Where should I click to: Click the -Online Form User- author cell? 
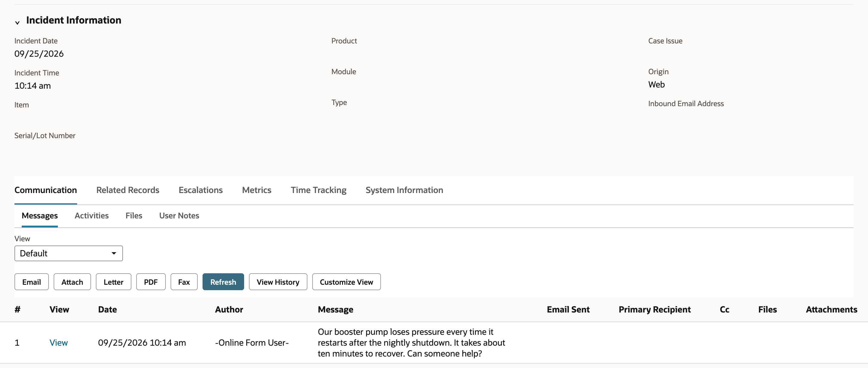252,342
